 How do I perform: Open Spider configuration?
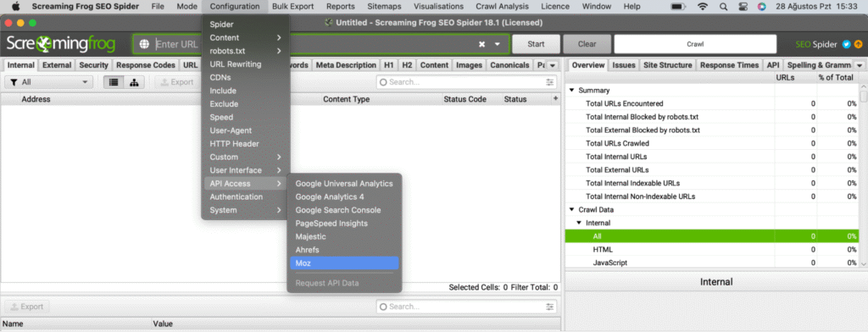(245, 25)
